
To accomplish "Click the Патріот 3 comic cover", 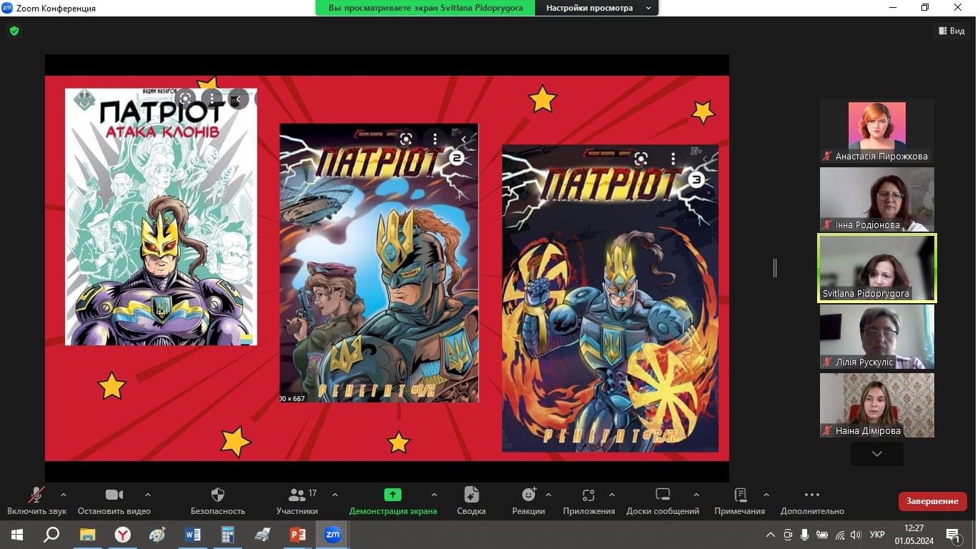I will pos(610,298).
